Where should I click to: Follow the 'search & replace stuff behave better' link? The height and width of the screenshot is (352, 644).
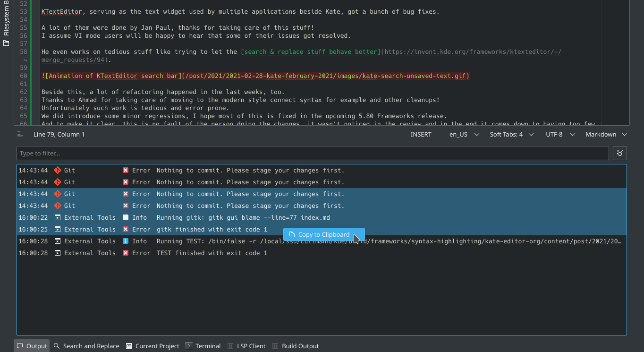pyautogui.click(x=310, y=52)
